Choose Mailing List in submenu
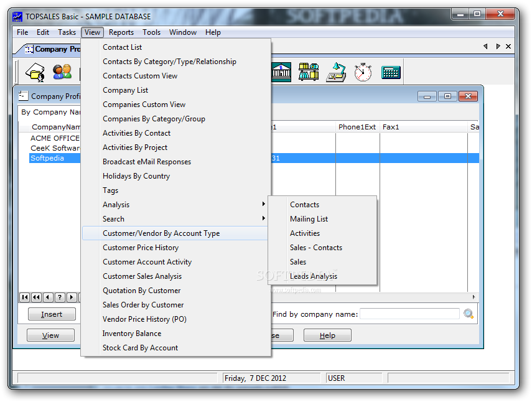 (x=322, y=219)
